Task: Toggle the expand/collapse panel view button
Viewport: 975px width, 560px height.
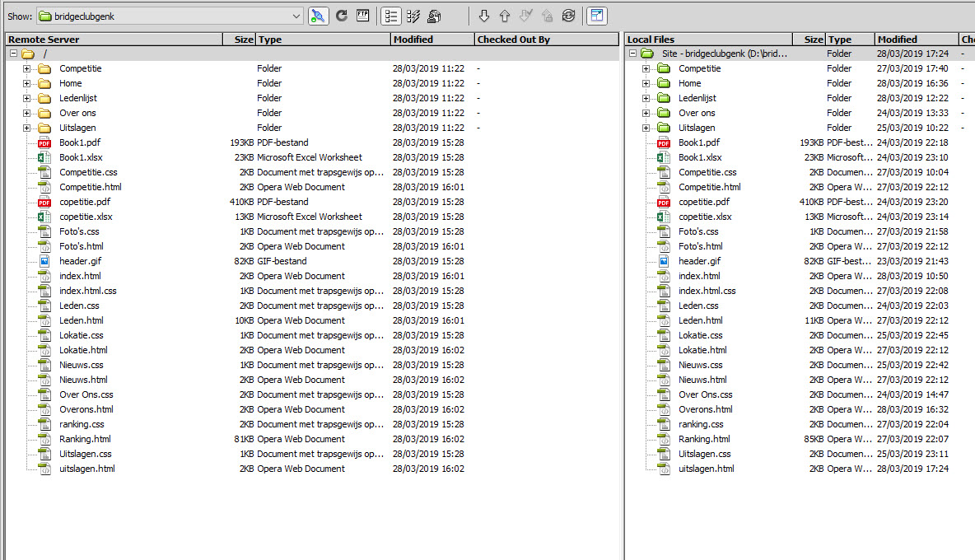Action: click(596, 16)
